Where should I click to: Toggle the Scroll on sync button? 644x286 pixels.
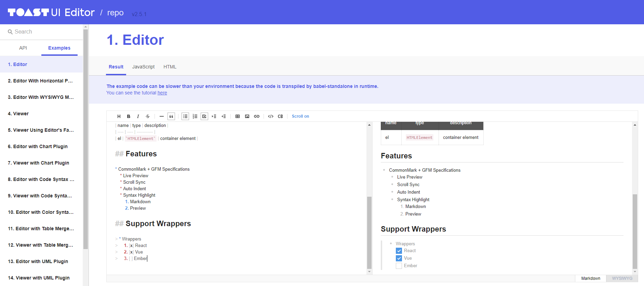coord(300,116)
